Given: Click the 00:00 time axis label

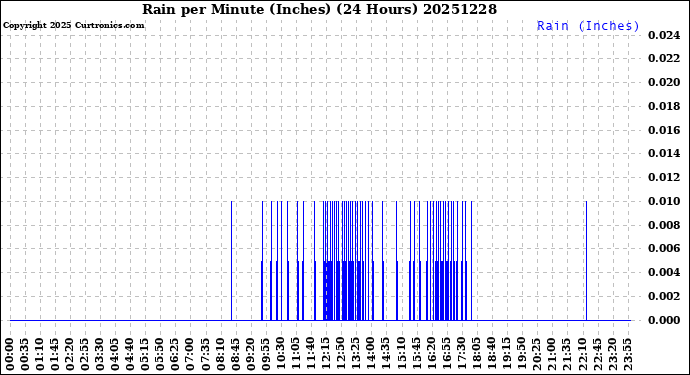Looking at the screenshot, I should (x=10, y=355).
